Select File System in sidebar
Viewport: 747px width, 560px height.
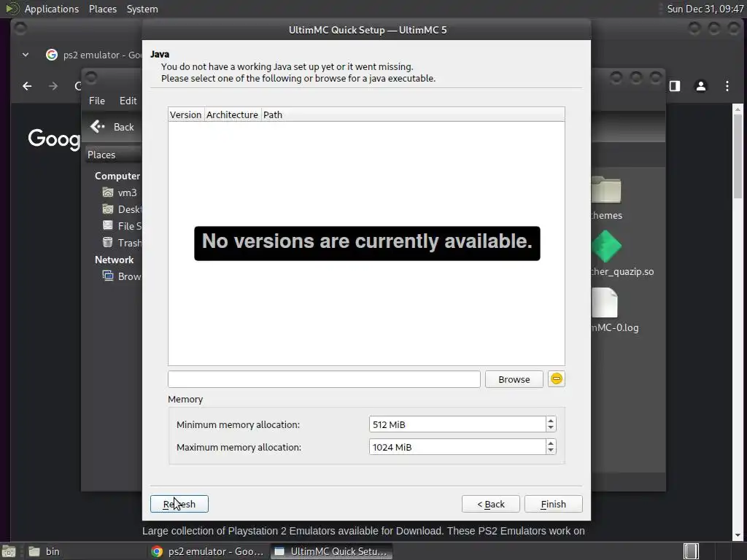122,226
